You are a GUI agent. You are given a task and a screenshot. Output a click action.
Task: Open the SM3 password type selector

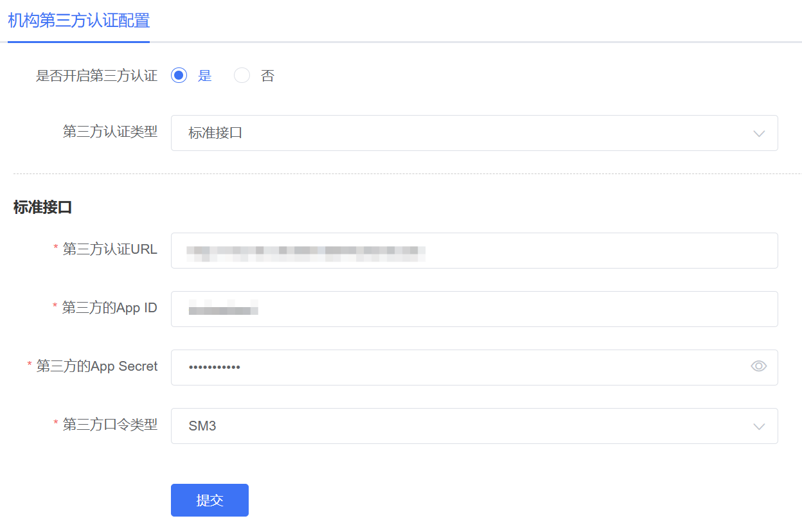coord(474,426)
